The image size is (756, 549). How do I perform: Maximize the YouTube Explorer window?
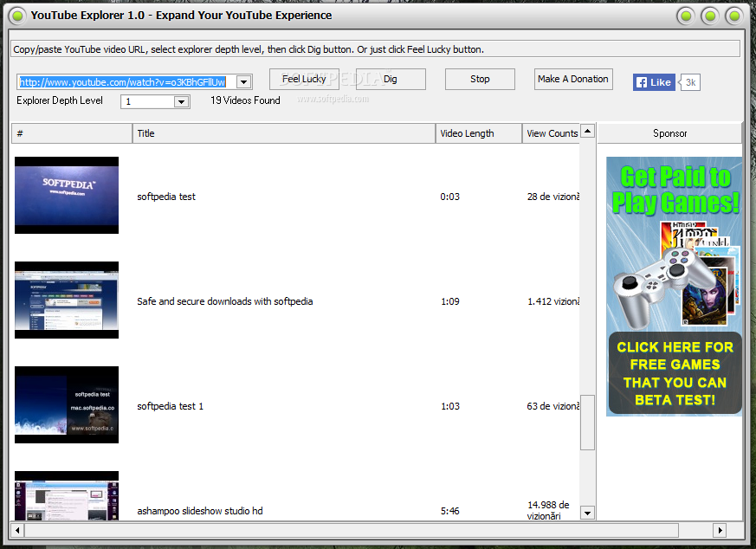(x=710, y=16)
